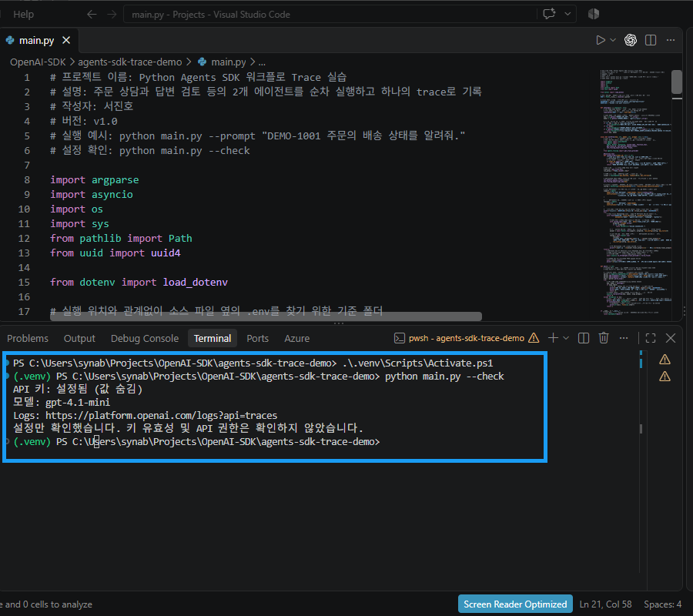The image size is (693, 616).
Task: Open the Chat icon in the title bar
Action: pos(549,14)
